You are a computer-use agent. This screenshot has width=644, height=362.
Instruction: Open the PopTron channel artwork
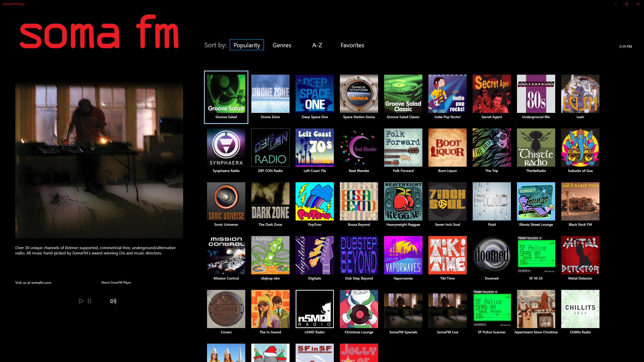pyautogui.click(x=314, y=201)
